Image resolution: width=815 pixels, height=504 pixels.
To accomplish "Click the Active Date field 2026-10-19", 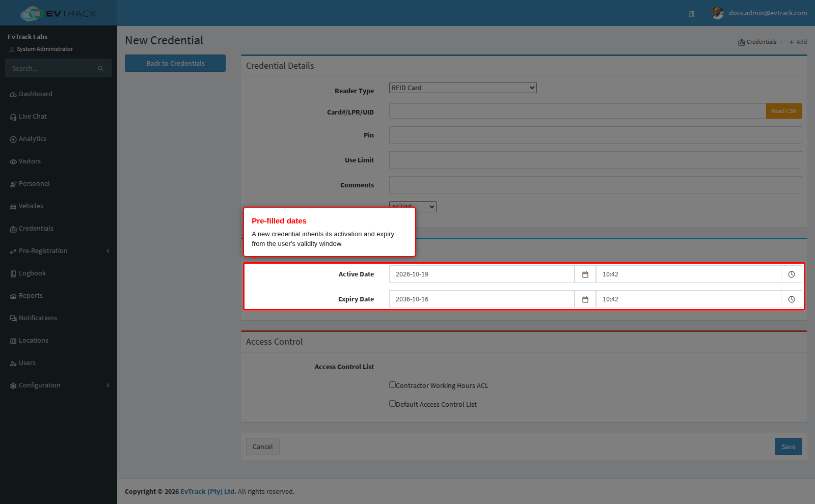I will click(482, 274).
